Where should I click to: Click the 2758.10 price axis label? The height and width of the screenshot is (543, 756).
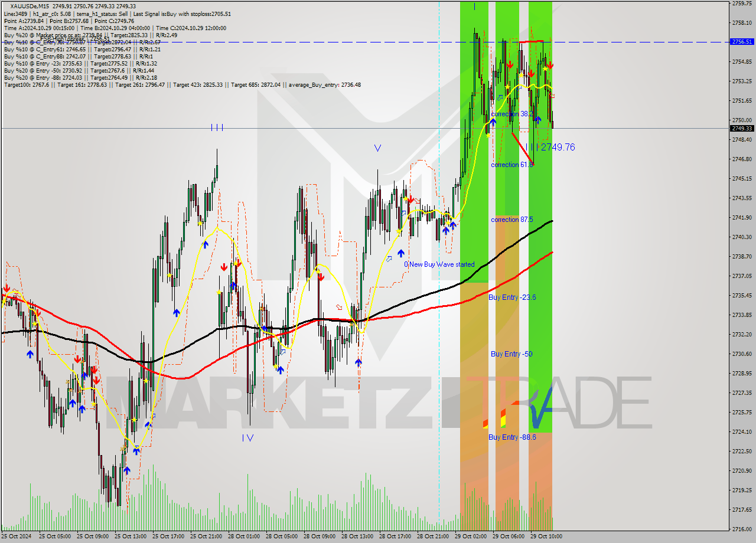[742, 22]
